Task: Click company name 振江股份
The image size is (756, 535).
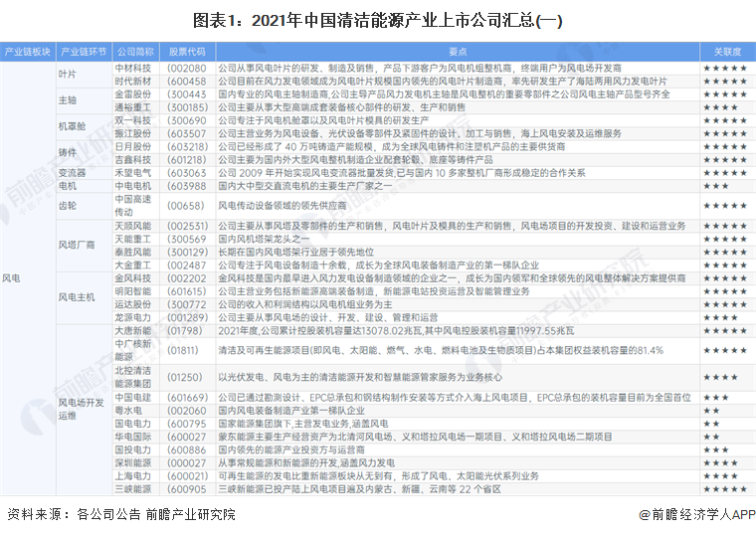Action: (x=132, y=133)
